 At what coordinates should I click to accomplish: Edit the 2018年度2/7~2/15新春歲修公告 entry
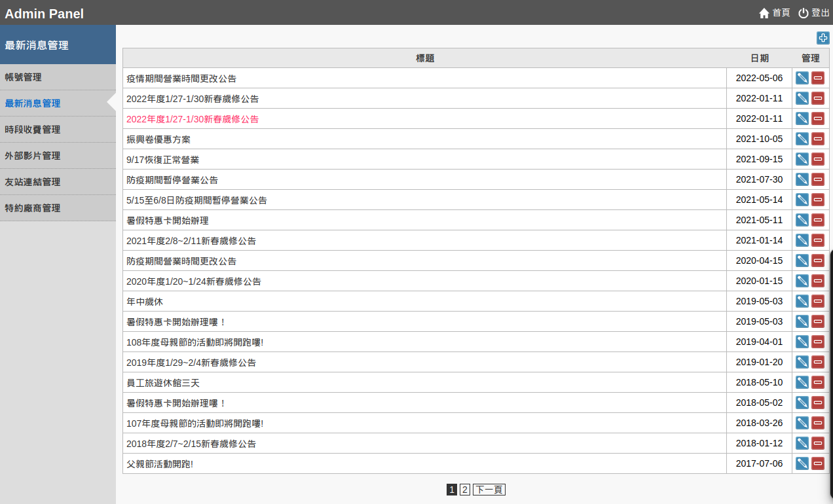click(x=802, y=443)
